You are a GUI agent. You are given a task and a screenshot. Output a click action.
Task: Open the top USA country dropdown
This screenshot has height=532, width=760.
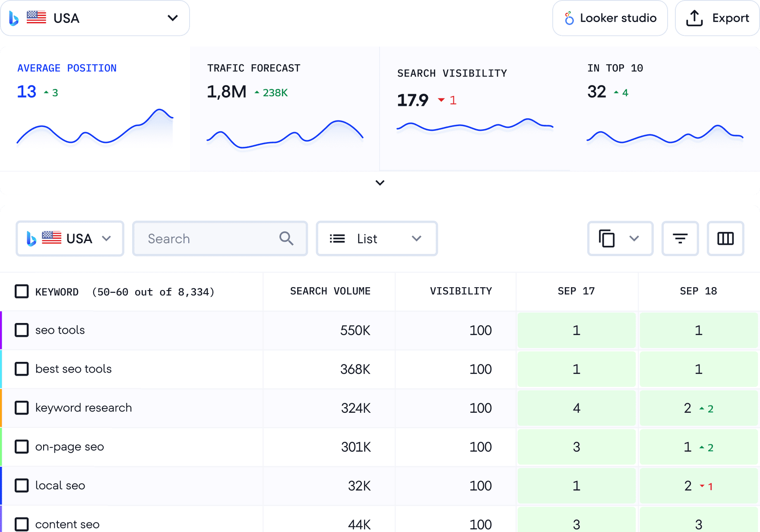[173, 18]
